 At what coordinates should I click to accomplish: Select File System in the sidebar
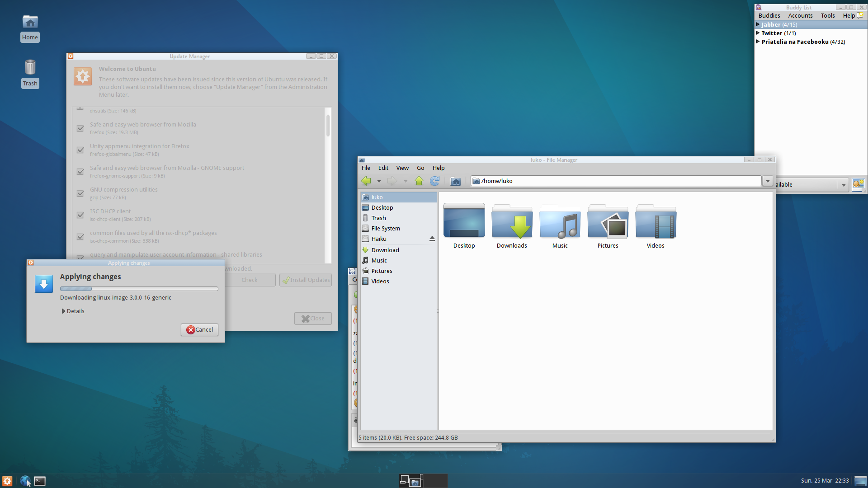(385, 228)
